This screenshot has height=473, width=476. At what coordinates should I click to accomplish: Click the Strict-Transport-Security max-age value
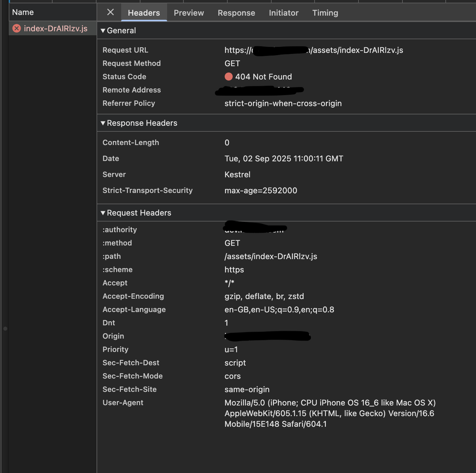point(261,191)
